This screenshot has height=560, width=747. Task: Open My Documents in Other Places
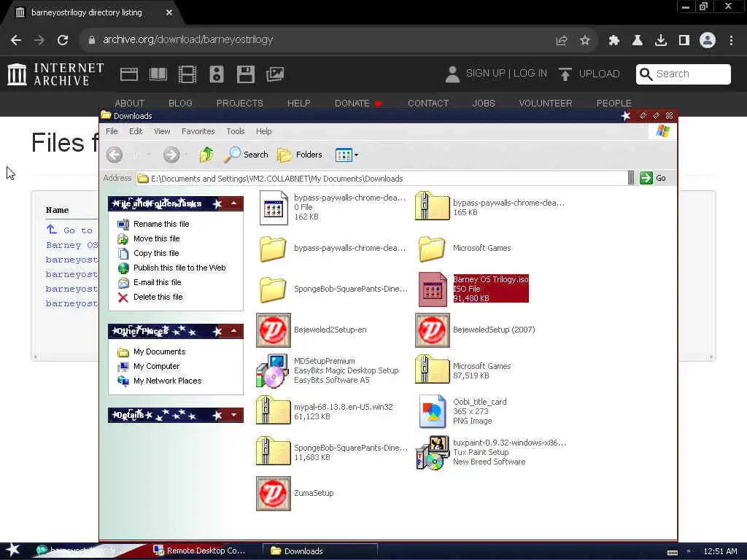159,352
